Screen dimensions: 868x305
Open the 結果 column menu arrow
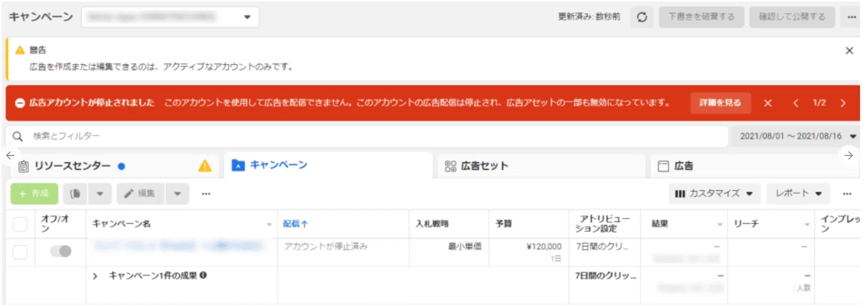pyautogui.click(x=719, y=224)
